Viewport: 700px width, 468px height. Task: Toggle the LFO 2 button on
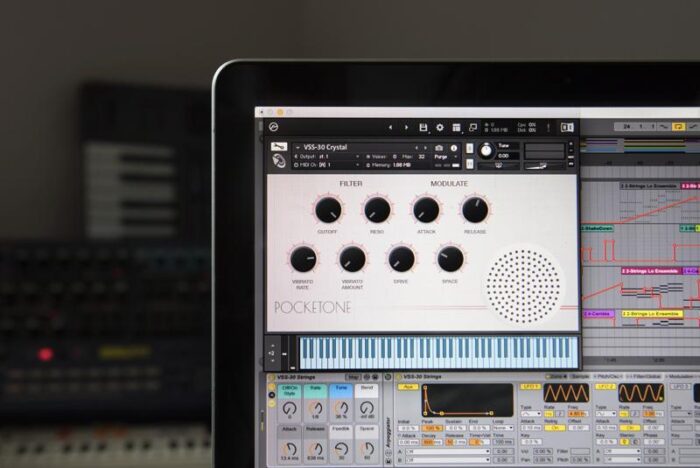(604, 387)
